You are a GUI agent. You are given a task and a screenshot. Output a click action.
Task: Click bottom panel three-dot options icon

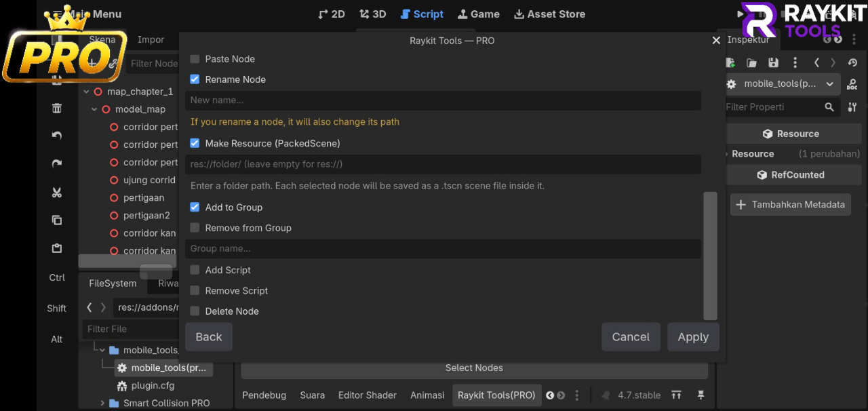(x=577, y=395)
